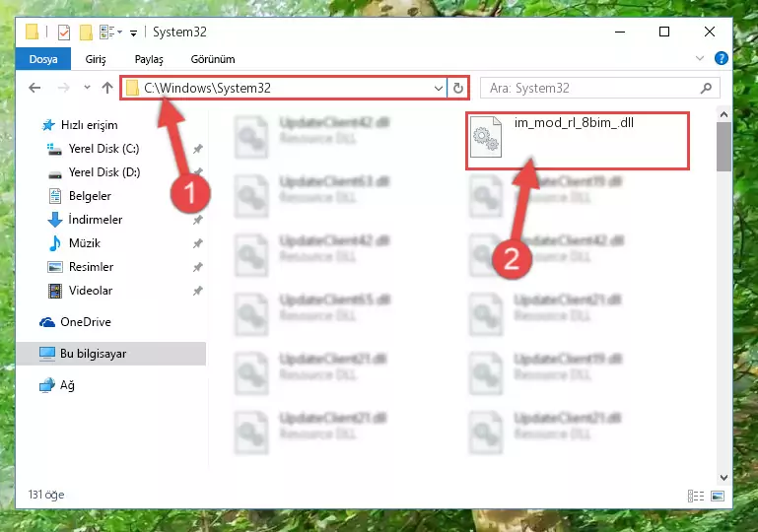Image resolution: width=758 pixels, height=532 pixels.
Task: Click the pin icon next to Videolar
Action: (198, 291)
